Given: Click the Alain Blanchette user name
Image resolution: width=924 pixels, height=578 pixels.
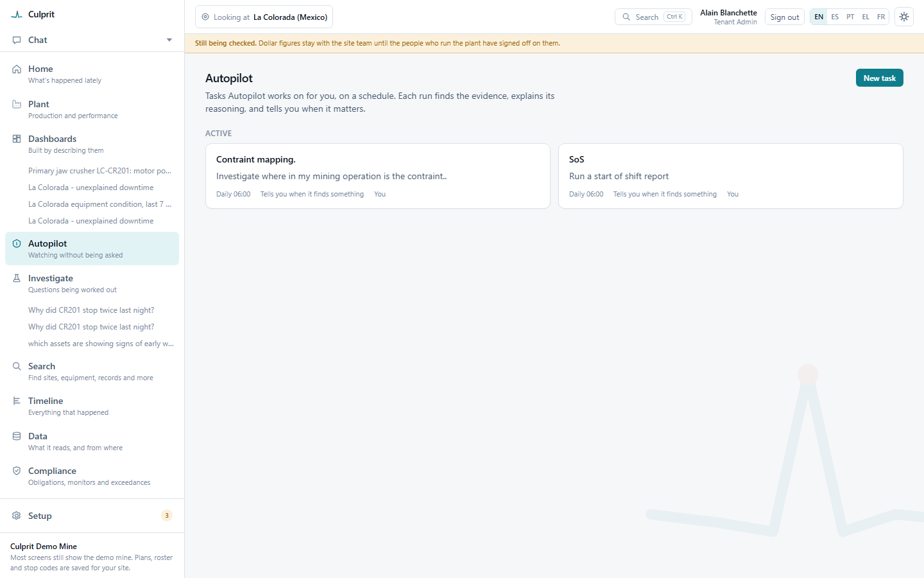Looking at the screenshot, I should [x=728, y=13].
